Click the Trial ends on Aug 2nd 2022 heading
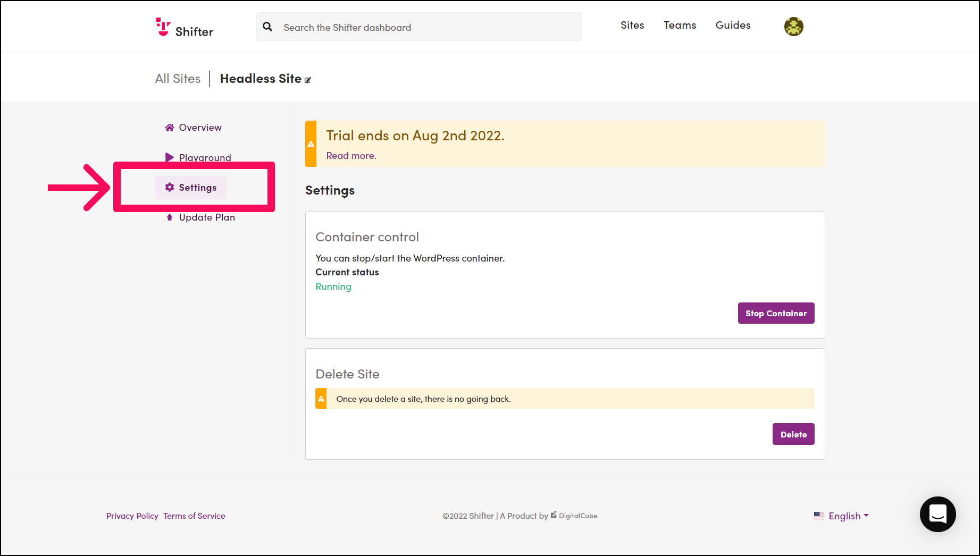This screenshot has height=556, width=980. coord(415,136)
